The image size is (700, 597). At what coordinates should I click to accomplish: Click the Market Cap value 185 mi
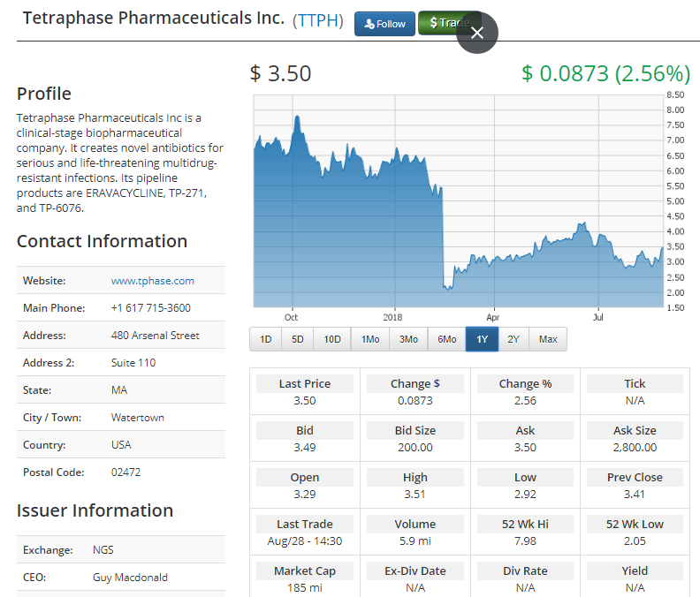tap(304, 588)
